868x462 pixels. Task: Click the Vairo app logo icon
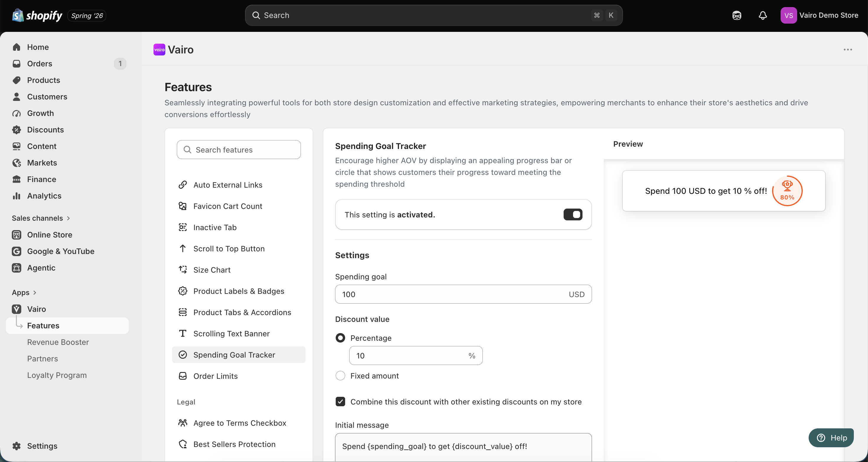pyautogui.click(x=159, y=50)
